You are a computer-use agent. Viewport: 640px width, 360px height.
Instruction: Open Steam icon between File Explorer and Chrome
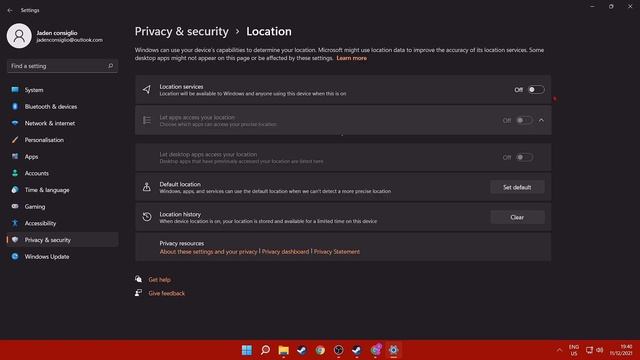tap(302, 350)
